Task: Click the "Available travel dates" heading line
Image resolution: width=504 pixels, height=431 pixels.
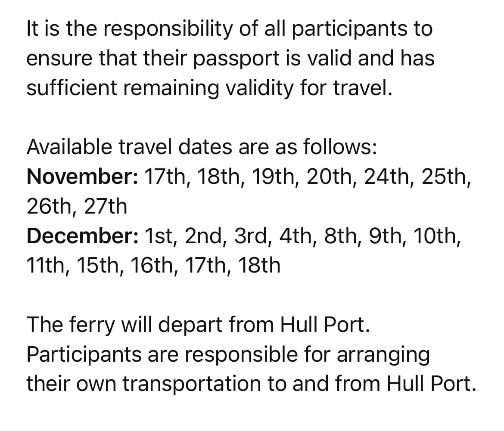Action: coord(202,147)
